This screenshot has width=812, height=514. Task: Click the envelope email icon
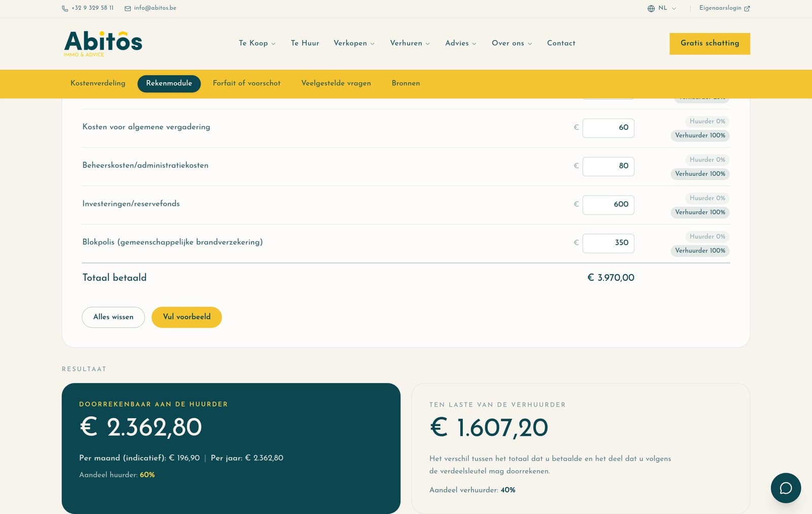coord(128,9)
